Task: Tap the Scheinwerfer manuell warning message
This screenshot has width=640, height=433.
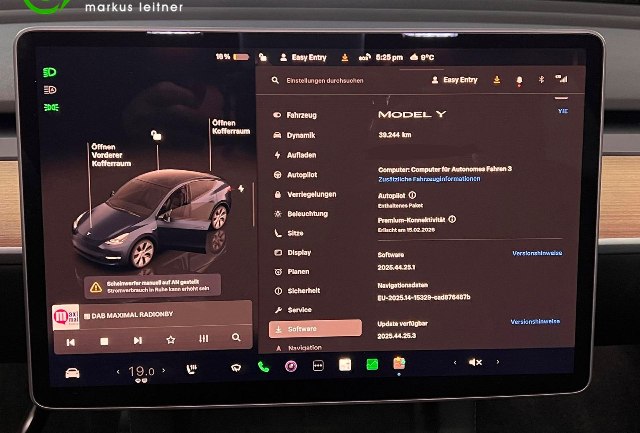Action: pos(152,286)
